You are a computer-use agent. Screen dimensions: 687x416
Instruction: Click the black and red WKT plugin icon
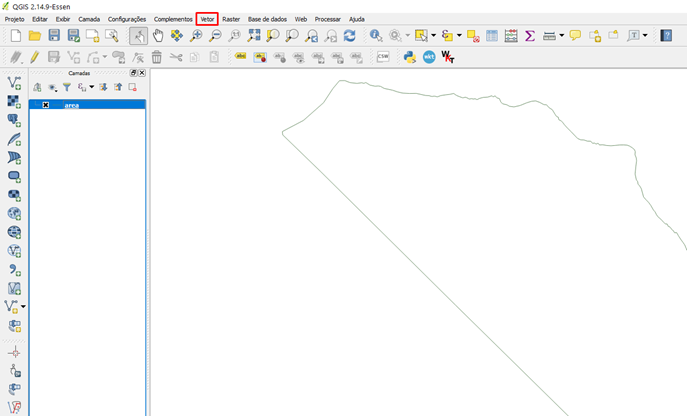coord(448,57)
